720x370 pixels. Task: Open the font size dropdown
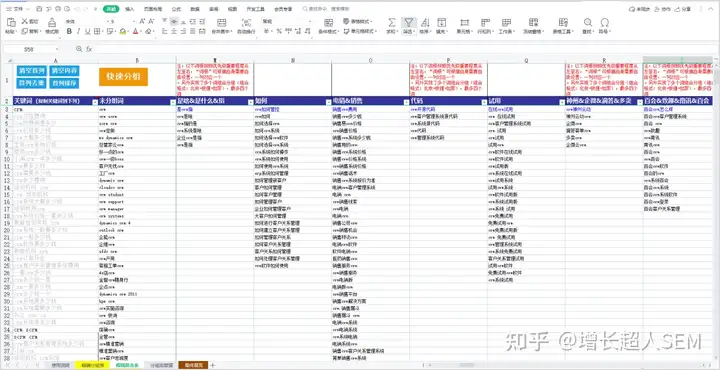click(x=134, y=21)
